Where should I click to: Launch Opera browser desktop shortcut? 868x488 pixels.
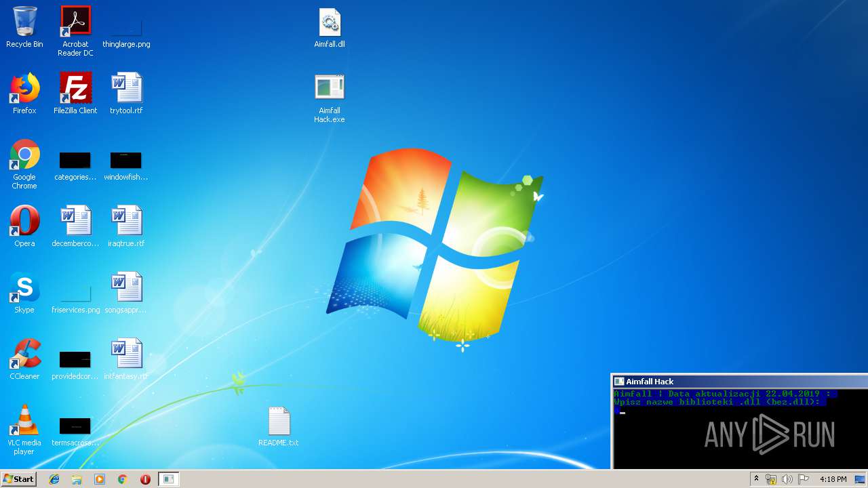[24, 227]
